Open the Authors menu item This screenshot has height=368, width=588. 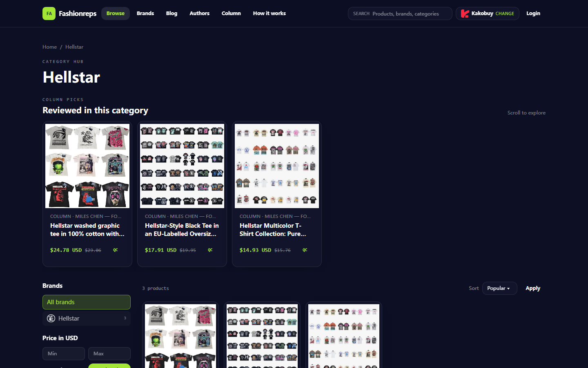coord(199,13)
